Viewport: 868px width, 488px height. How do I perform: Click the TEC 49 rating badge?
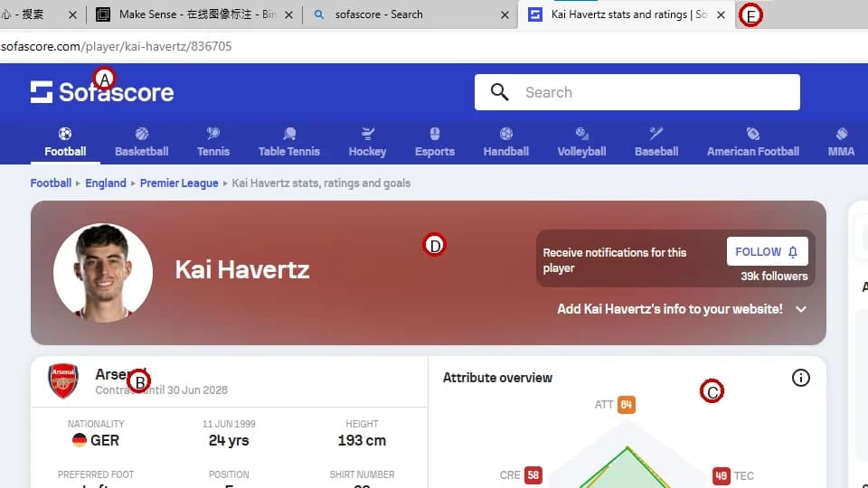click(x=721, y=476)
